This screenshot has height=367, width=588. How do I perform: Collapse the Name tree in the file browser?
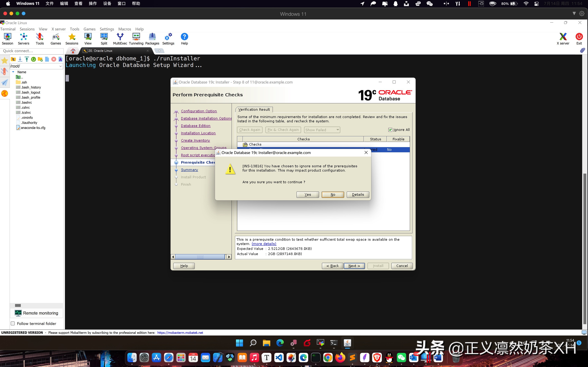(13, 72)
